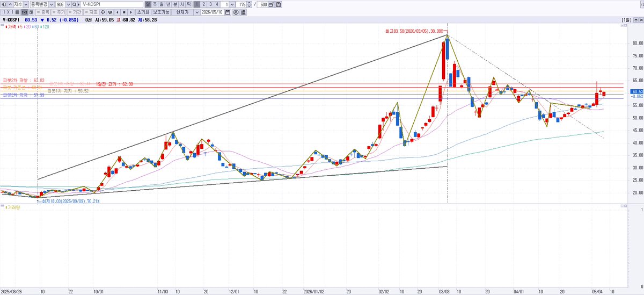644x295 pixels.
Task: Click the replay step-forward arrow
Action: pos(130,12)
